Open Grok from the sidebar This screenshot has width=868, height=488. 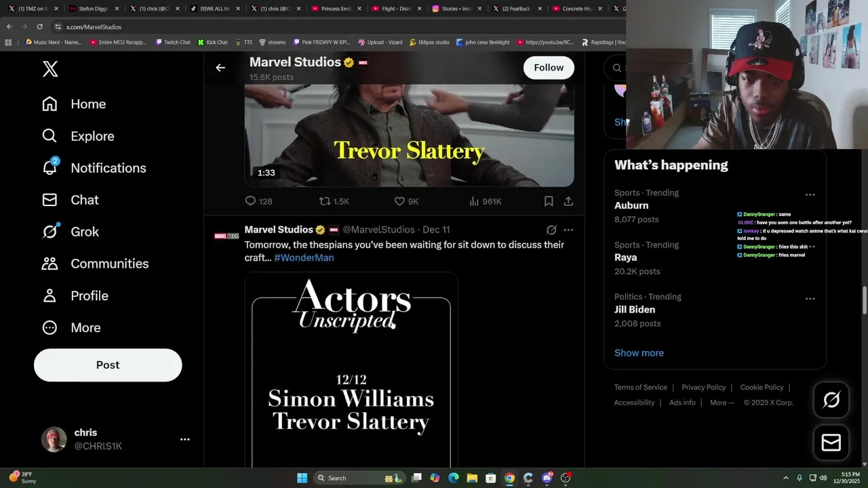tap(70, 232)
